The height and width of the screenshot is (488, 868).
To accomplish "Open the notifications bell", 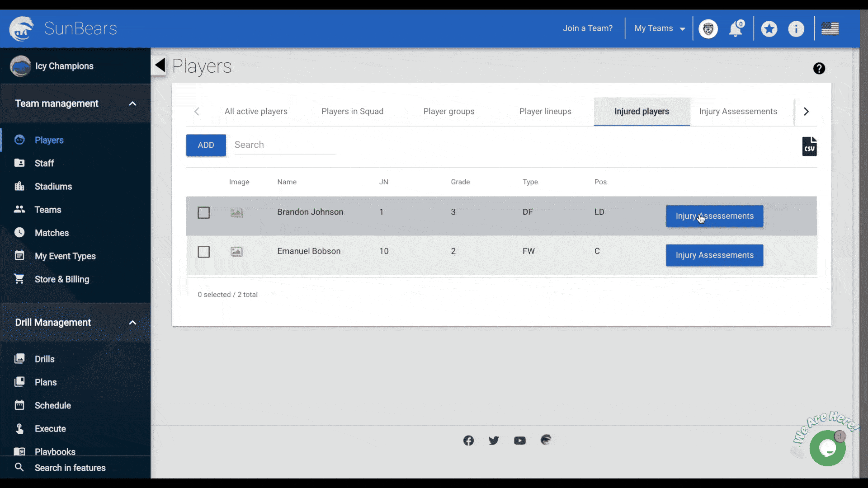I will pos(736,29).
